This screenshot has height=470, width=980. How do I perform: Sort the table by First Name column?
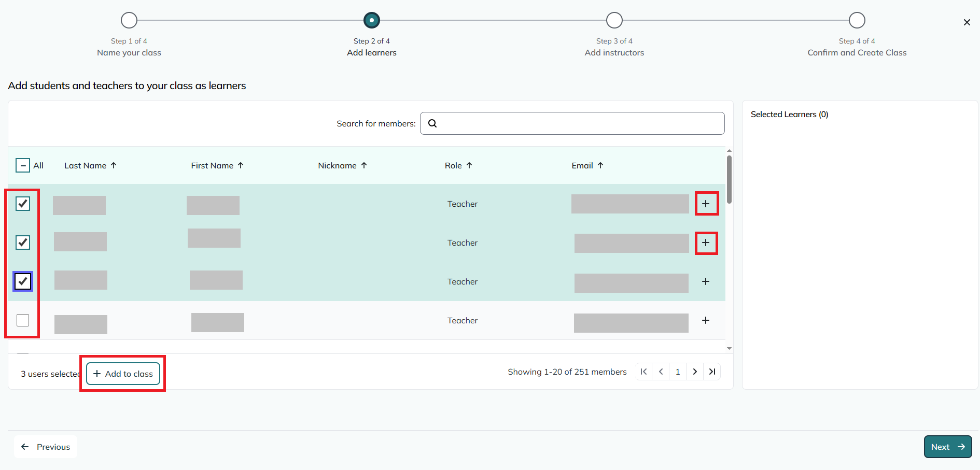coord(217,165)
